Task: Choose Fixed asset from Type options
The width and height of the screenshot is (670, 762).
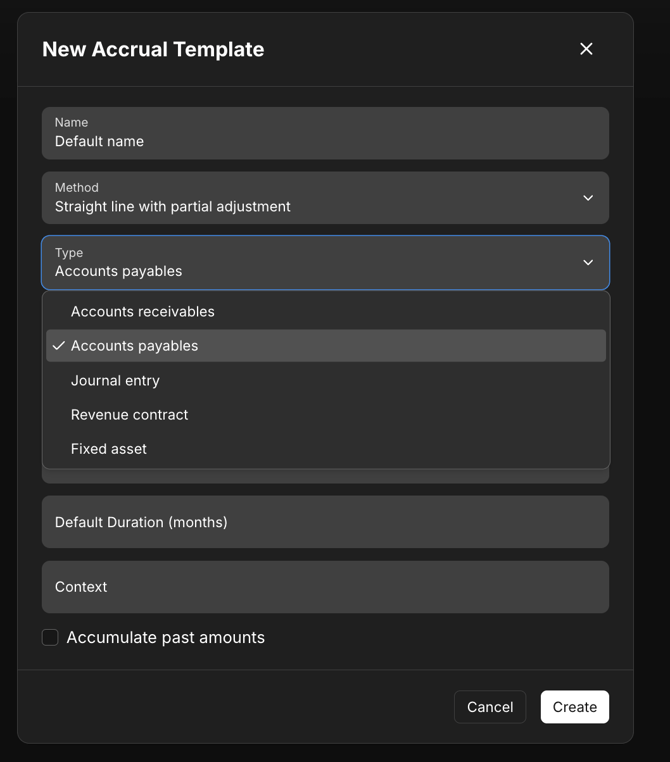Action: point(108,449)
